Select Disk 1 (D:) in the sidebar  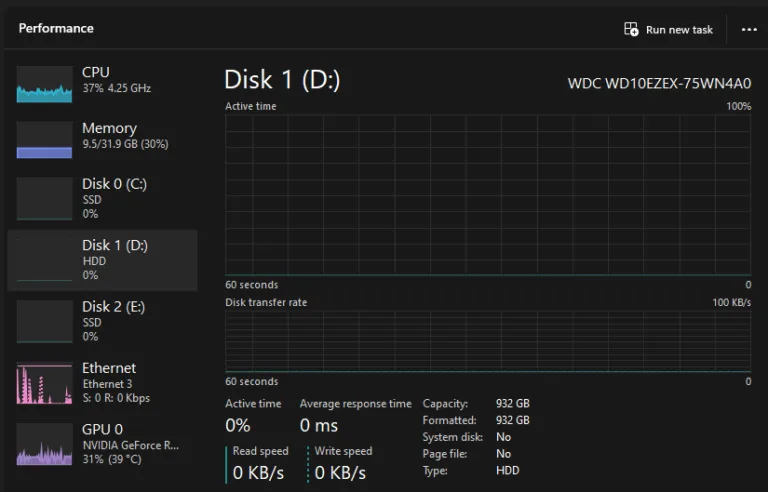tap(103, 260)
